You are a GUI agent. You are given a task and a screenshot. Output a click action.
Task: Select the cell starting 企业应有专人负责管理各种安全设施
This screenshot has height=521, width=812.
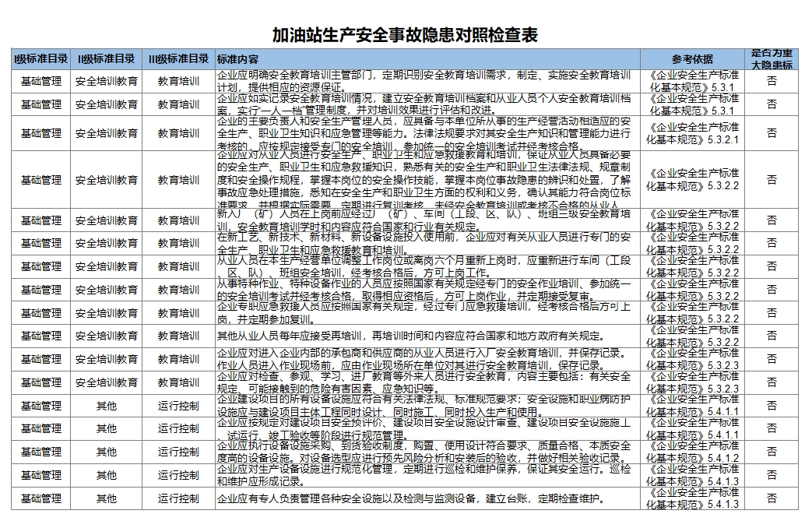coord(427,498)
